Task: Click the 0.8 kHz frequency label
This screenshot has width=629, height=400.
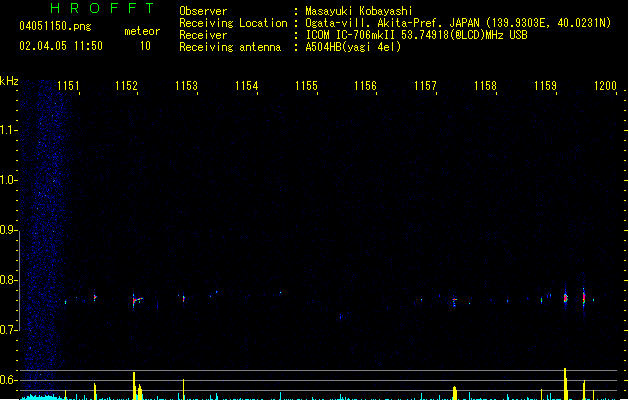Action: tap(8, 280)
